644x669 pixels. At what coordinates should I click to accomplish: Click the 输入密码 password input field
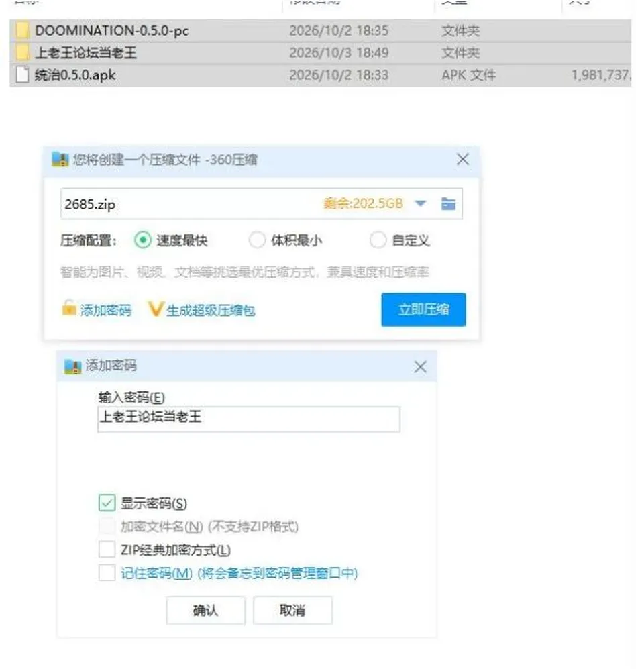coord(249,419)
